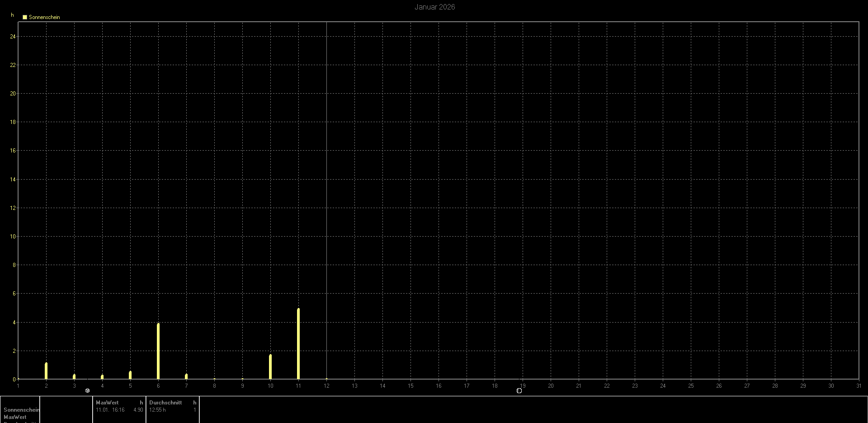The height and width of the screenshot is (423, 868).
Task: Click the MaxWert date value 11.01. 16:16
Action: [110, 410]
